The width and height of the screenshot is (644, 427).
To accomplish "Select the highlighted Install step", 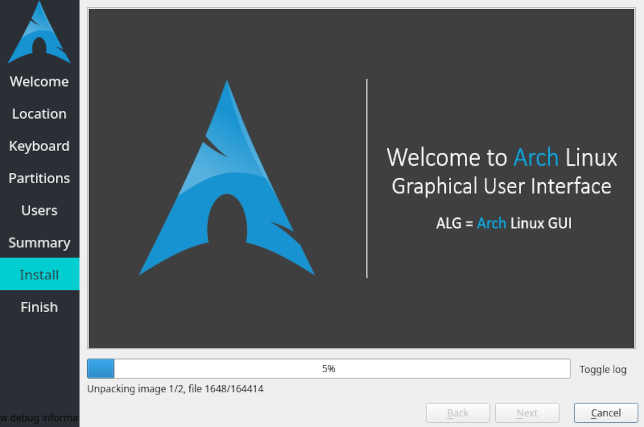I will coord(39,274).
